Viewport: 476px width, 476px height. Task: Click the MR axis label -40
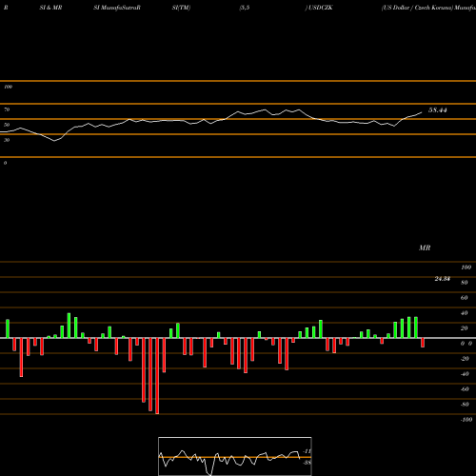pyautogui.click(x=465, y=374)
